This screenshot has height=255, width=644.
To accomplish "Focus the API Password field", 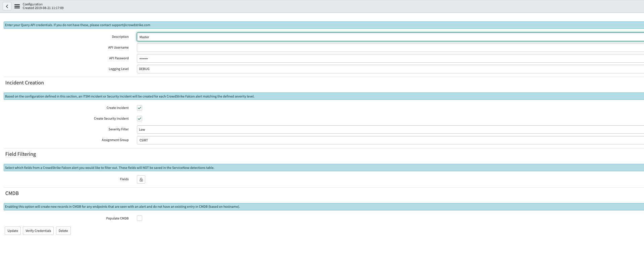I will click(390, 58).
